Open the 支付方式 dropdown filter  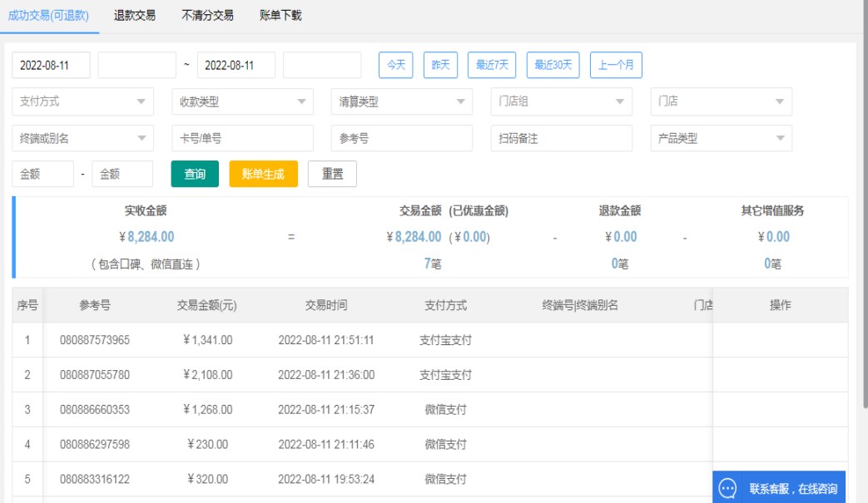coord(82,101)
